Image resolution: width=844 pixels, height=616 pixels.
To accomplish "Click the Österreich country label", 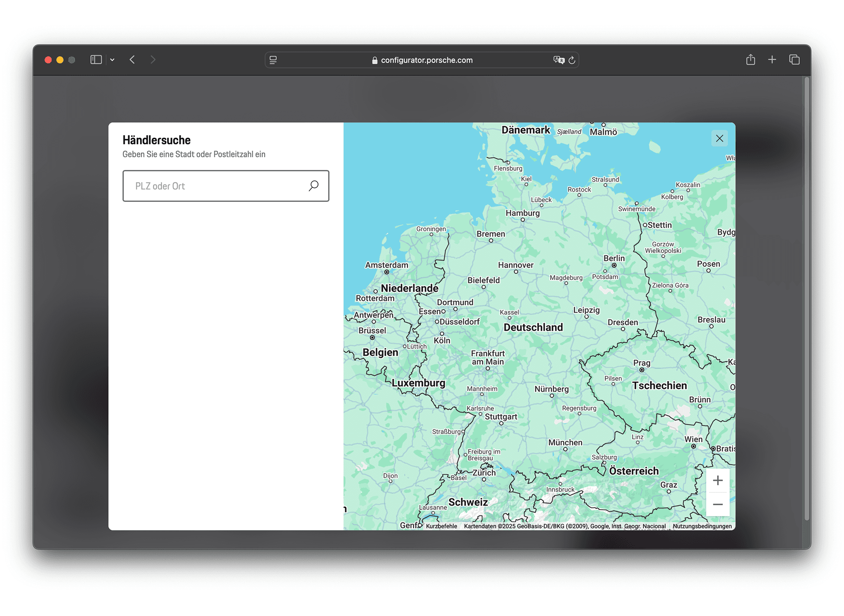I will [634, 471].
